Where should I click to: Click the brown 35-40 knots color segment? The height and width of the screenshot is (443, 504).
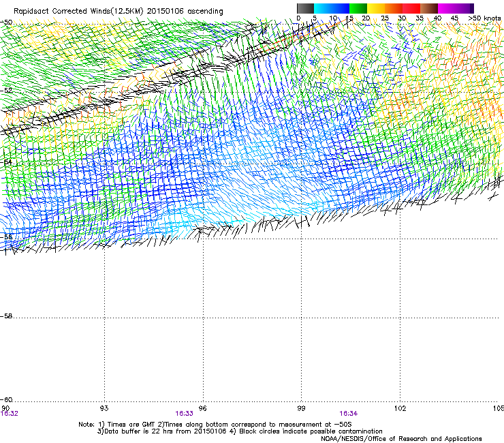(429, 8)
